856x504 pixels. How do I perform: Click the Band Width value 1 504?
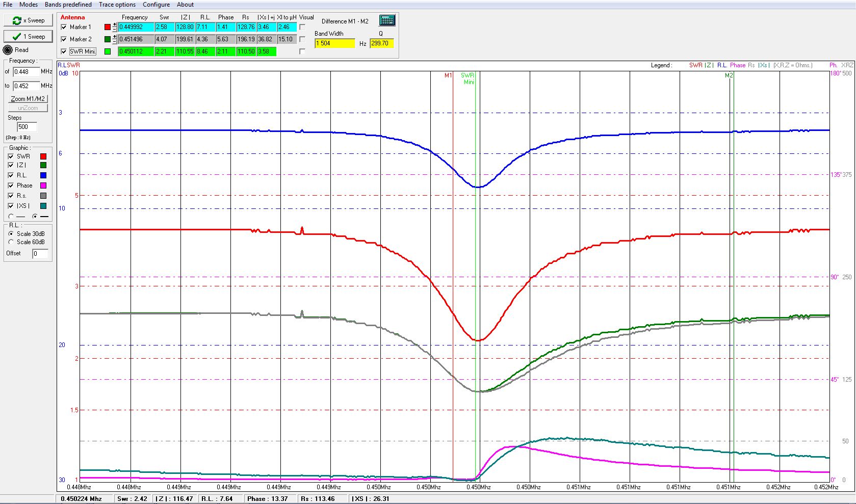(x=335, y=43)
